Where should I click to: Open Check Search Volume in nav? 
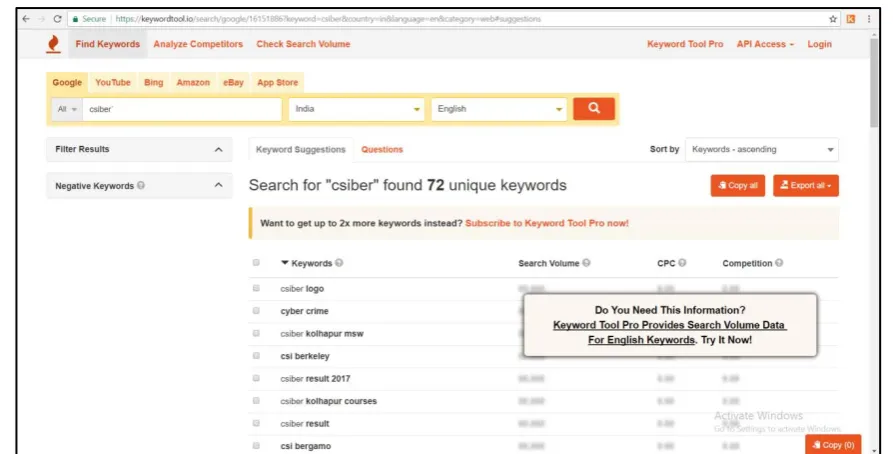pyautogui.click(x=303, y=44)
